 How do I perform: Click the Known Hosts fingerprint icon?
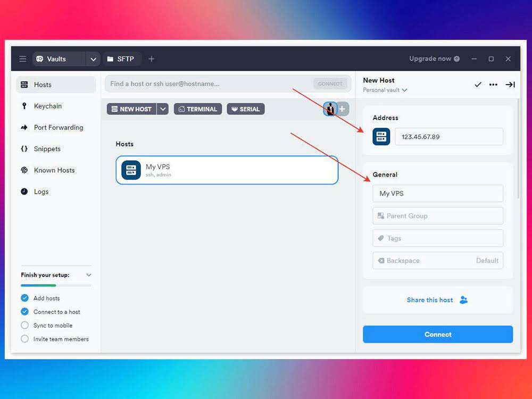pos(24,170)
